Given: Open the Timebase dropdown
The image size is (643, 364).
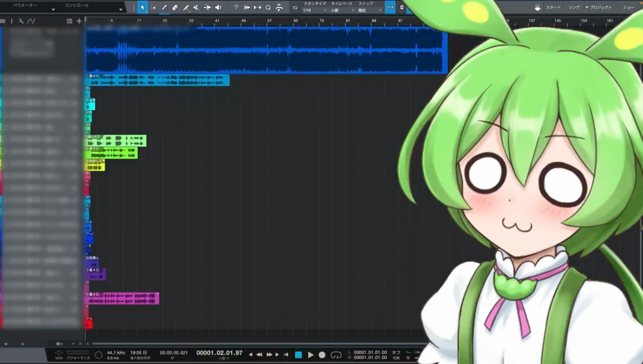Looking at the screenshot, I should [342, 10].
